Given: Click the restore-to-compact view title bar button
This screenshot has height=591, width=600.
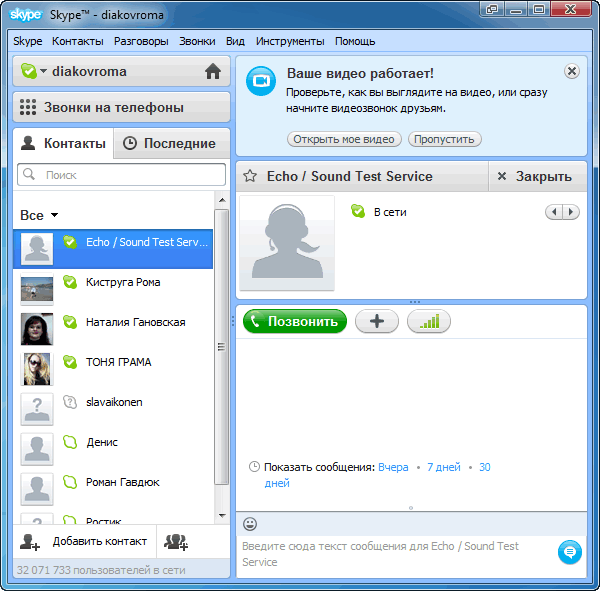Looking at the screenshot, I should [492, 9].
